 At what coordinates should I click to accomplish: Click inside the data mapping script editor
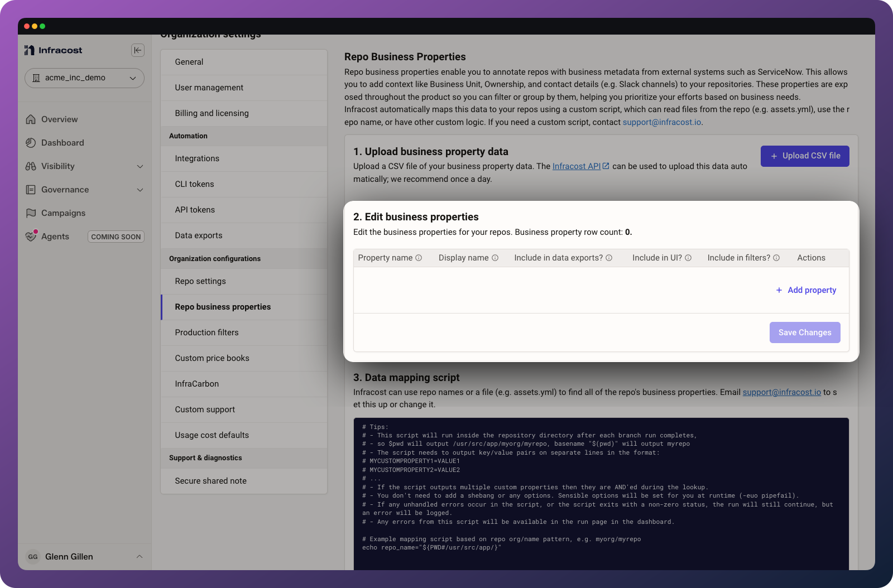[601, 494]
